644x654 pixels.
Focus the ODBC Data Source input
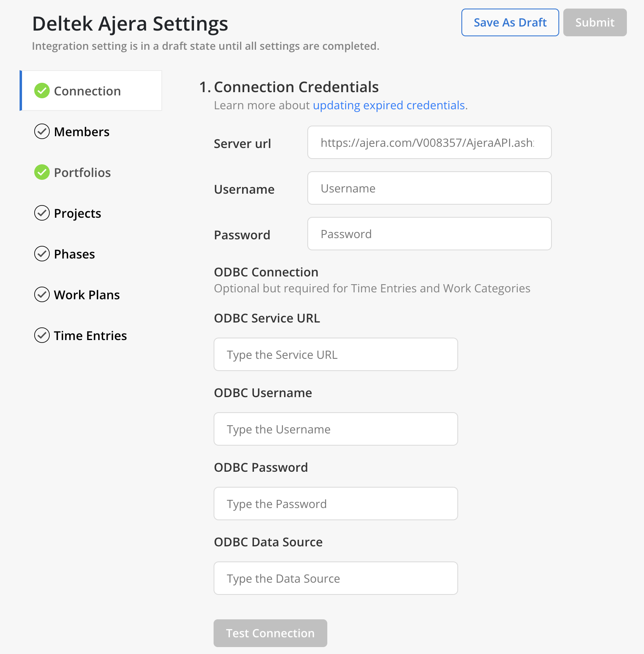[x=335, y=578]
